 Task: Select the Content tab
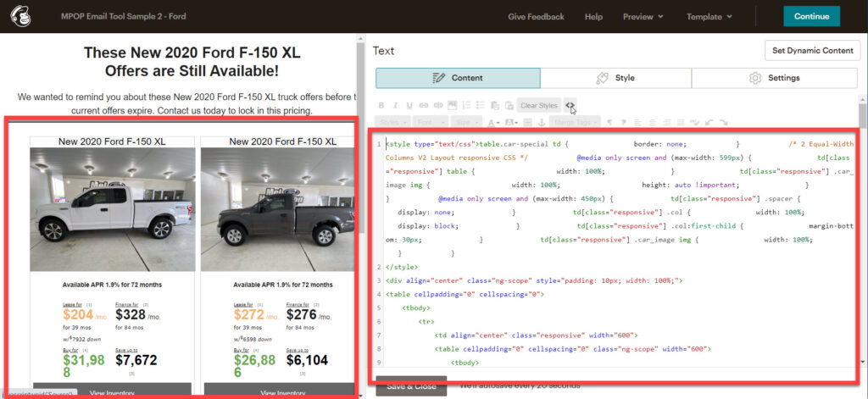[x=458, y=78]
